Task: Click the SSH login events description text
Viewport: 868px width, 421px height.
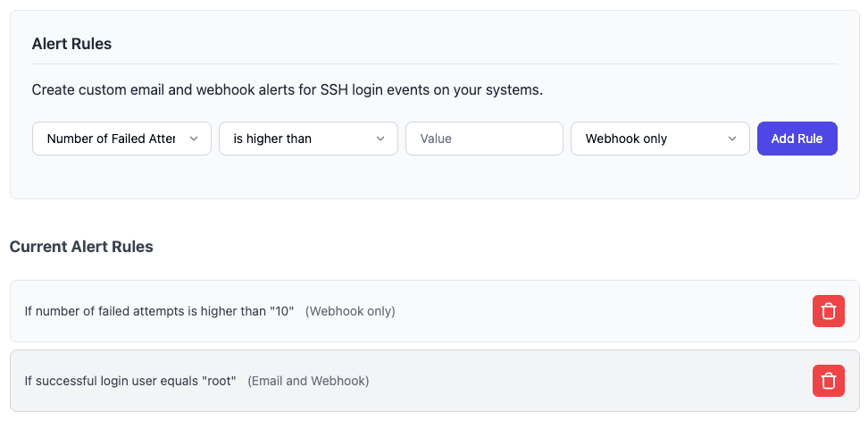Action: pos(287,90)
